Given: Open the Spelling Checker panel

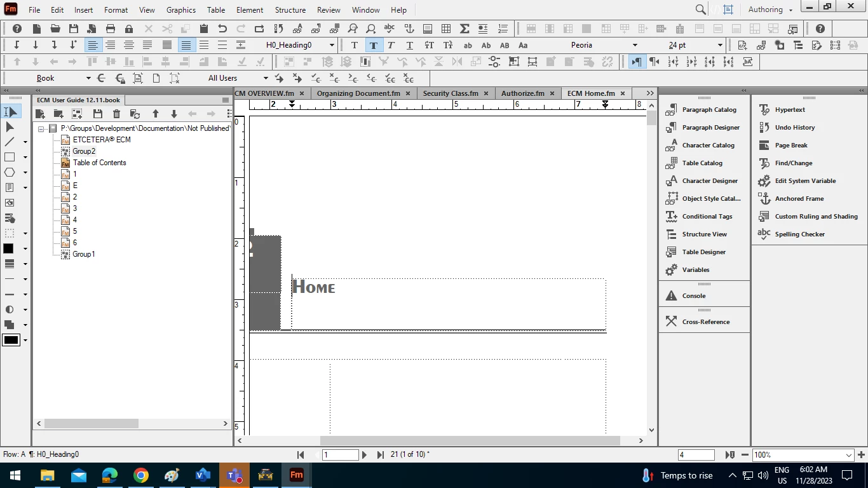Looking at the screenshot, I should 799,234.
